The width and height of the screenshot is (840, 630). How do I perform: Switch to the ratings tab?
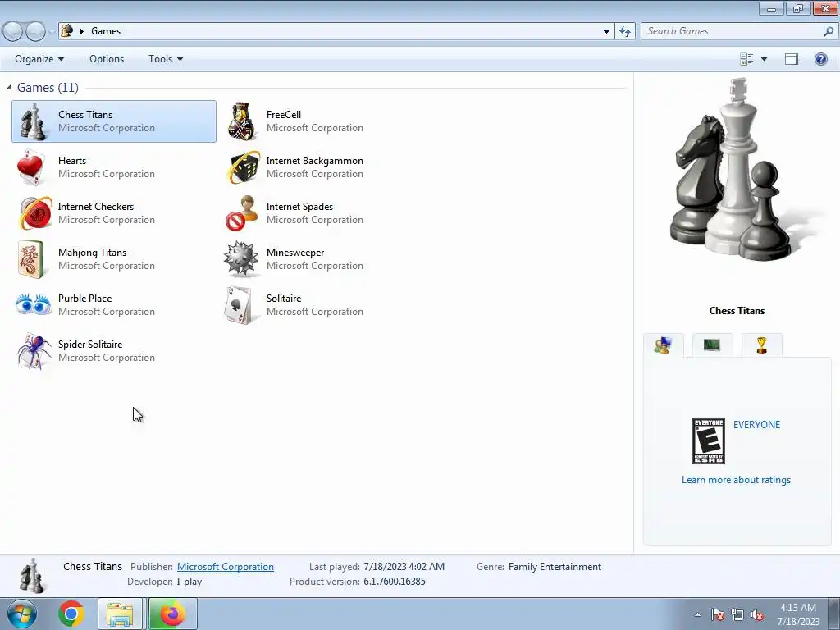pos(663,345)
